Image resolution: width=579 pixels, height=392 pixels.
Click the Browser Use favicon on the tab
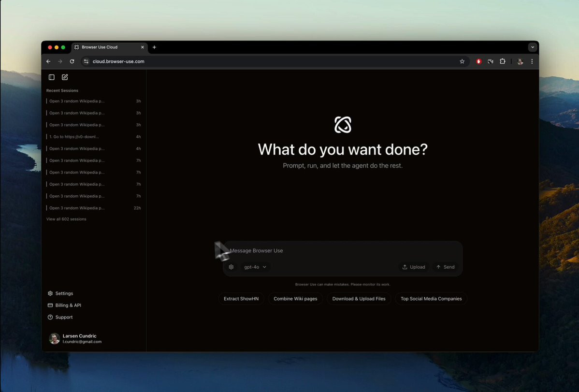pyautogui.click(x=77, y=47)
